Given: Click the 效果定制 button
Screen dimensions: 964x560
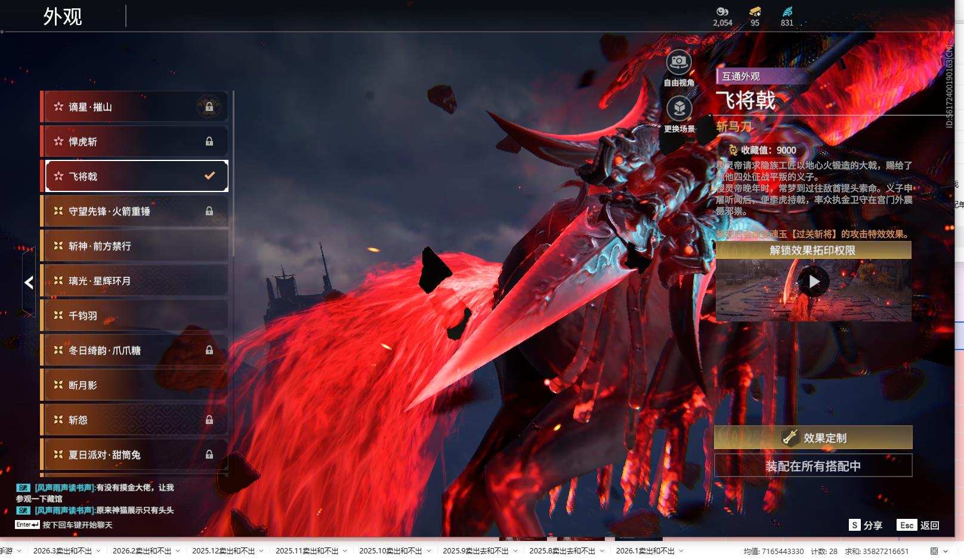Looking at the screenshot, I should (x=813, y=437).
